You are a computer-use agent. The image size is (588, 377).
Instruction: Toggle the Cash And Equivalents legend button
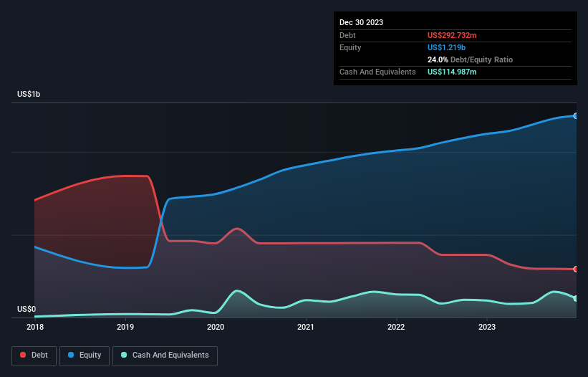[165, 355]
